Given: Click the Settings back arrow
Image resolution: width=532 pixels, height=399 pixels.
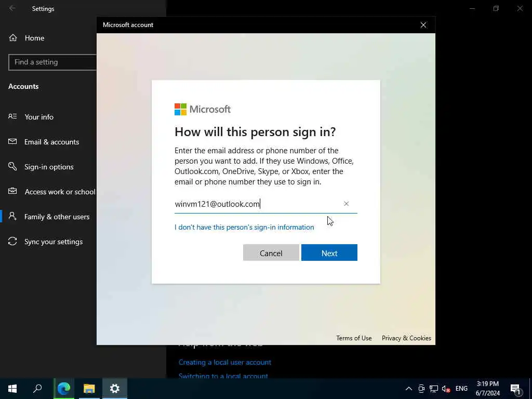Looking at the screenshot, I should pos(12,8).
